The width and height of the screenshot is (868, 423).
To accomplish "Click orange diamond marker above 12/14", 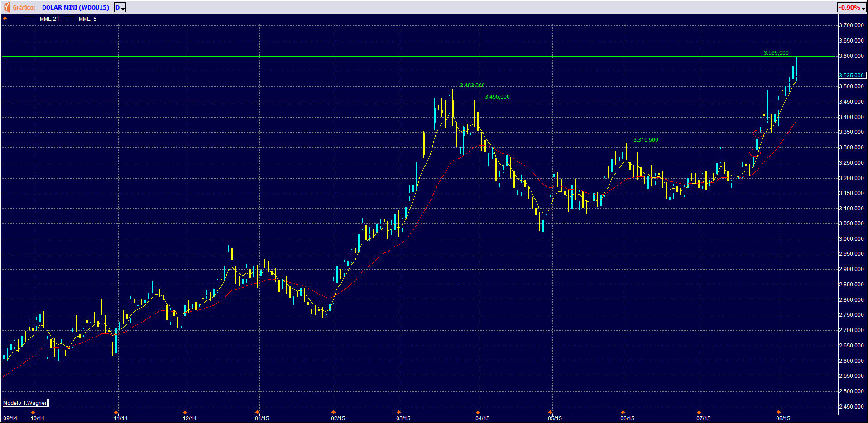I will pos(185,412).
